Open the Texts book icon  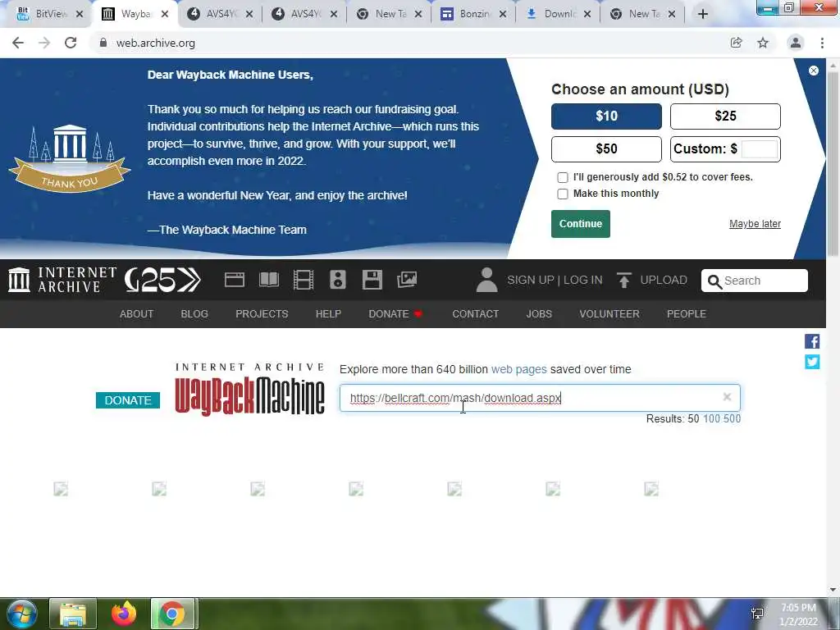point(269,280)
